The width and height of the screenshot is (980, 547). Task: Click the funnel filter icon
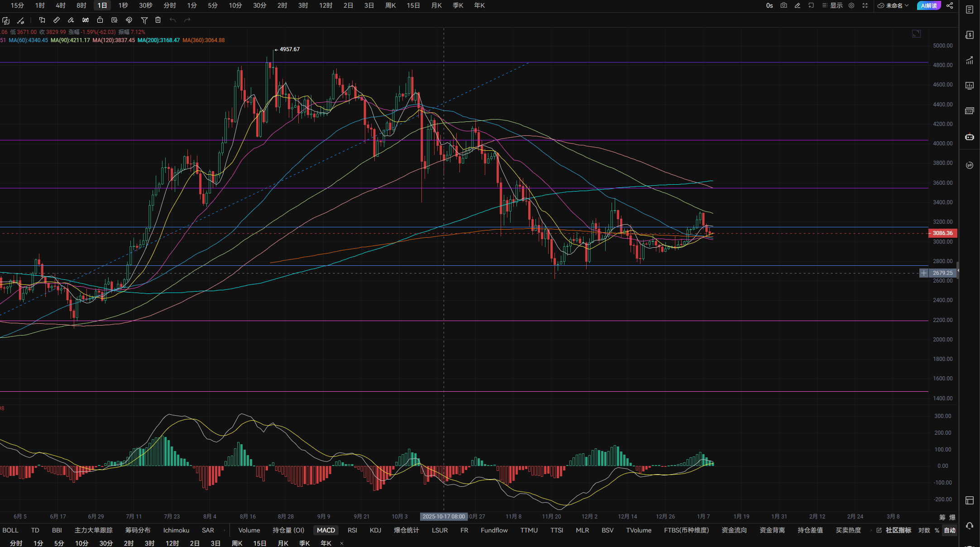144,20
